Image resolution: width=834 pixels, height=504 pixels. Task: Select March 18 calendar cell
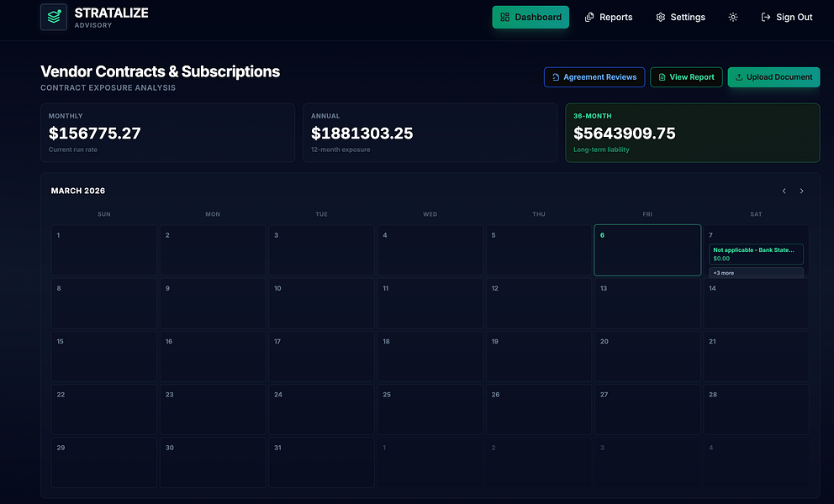coord(430,356)
